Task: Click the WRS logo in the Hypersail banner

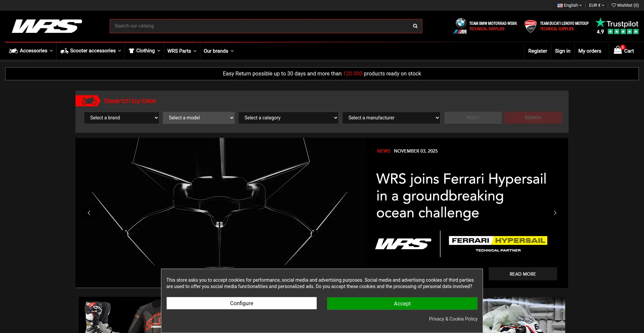Action: click(x=403, y=244)
